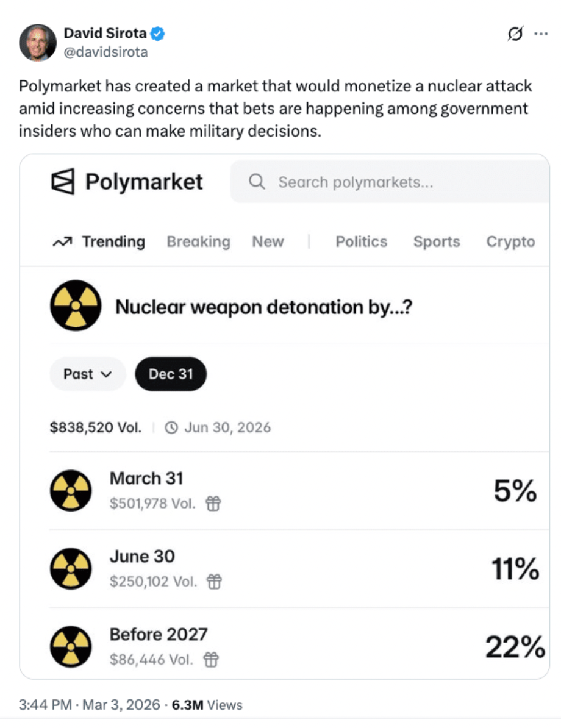The width and height of the screenshot is (561, 728).
Task: Open the Crypto tab
Action: point(510,242)
